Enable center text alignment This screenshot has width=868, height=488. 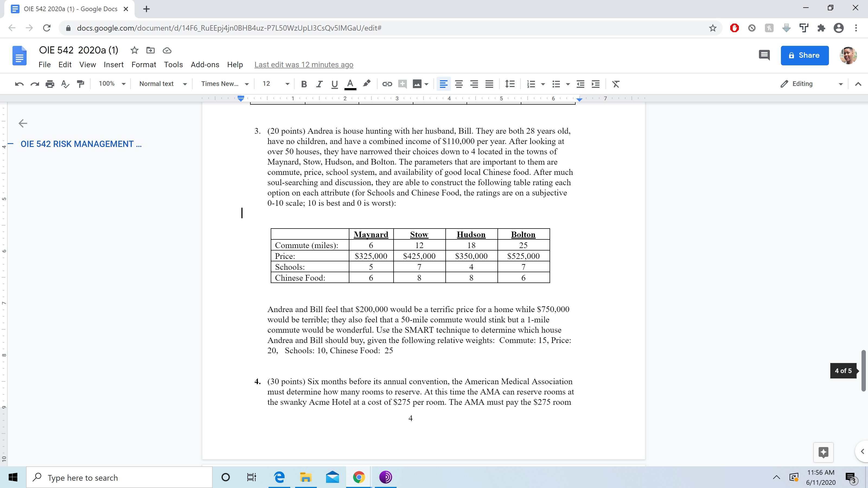coord(459,84)
